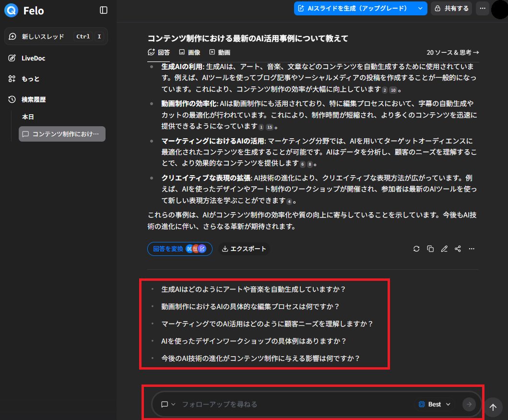Collapse the sidebar panel icon
This screenshot has width=508, height=420.
[x=104, y=10]
